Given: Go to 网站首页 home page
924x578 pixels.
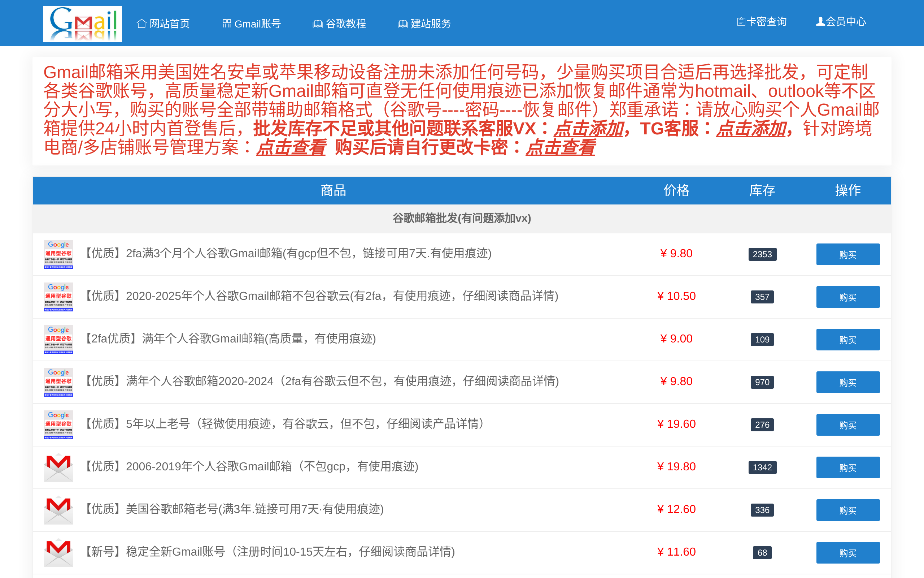Looking at the screenshot, I should (x=163, y=24).
